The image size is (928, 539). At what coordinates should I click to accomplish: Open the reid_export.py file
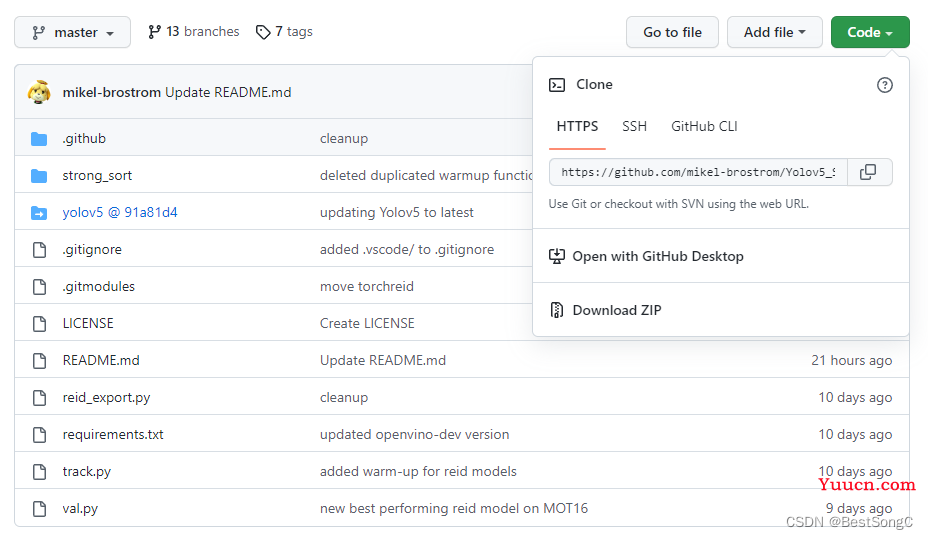pos(107,398)
